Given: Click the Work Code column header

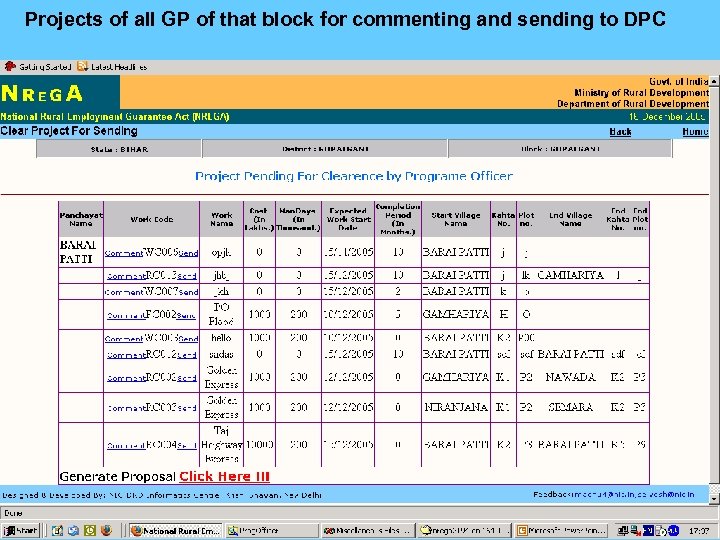Looking at the screenshot, I should [152, 219].
